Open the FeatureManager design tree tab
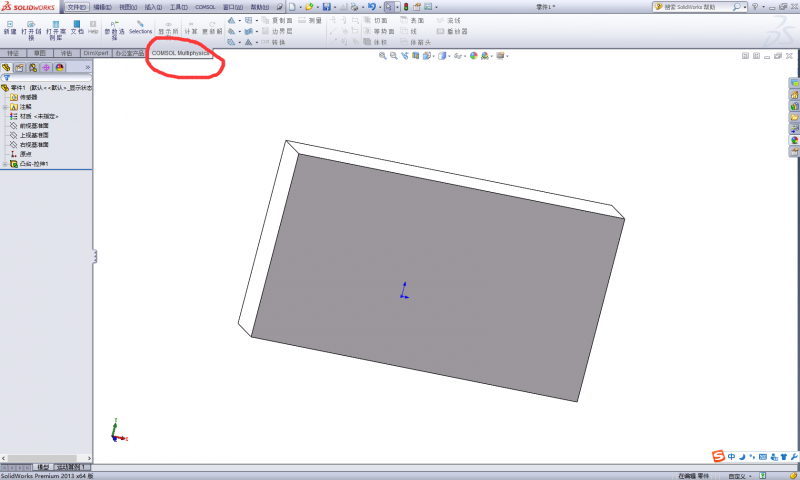 coord(6,67)
